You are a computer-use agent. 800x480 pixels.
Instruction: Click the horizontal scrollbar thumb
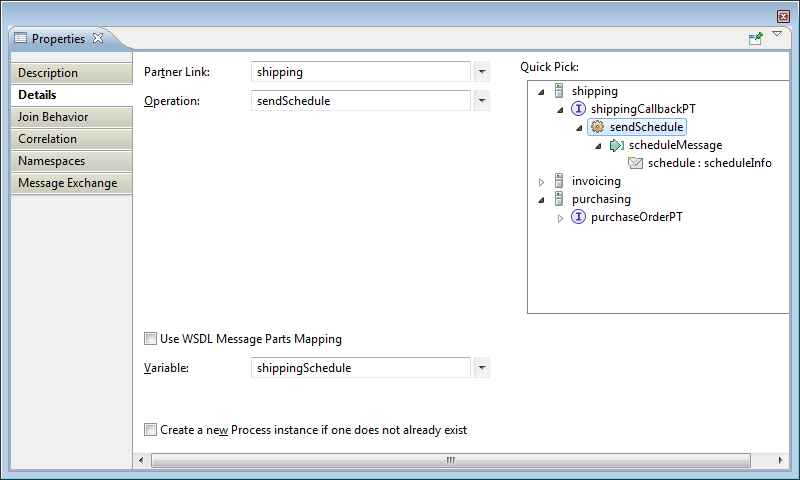pyautogui.click(x=450, y=460)
